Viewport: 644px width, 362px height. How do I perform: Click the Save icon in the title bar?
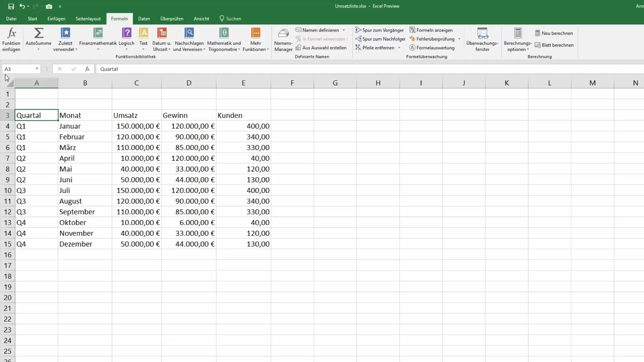pos(11,6)
